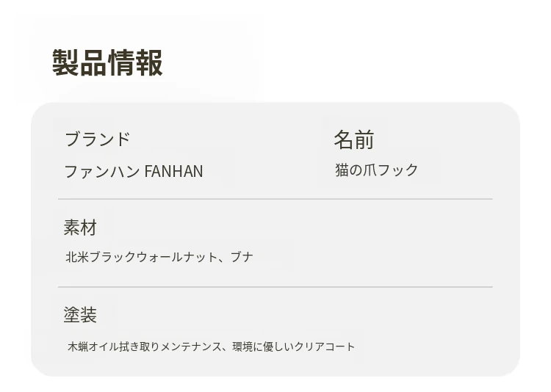Click the 製品情報 heading
Image resolution: width=551 pixels, height=392 pixels.
(107, 63)
